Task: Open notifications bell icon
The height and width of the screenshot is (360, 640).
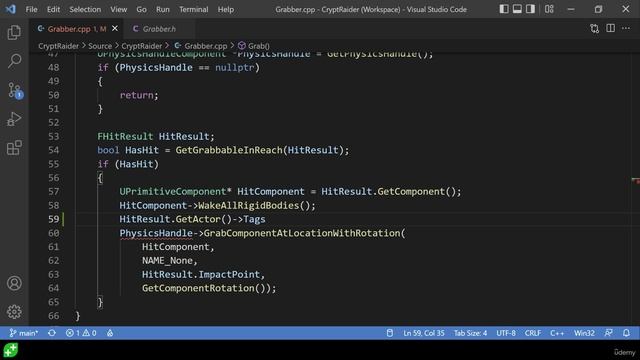Action: pos(626,333)
